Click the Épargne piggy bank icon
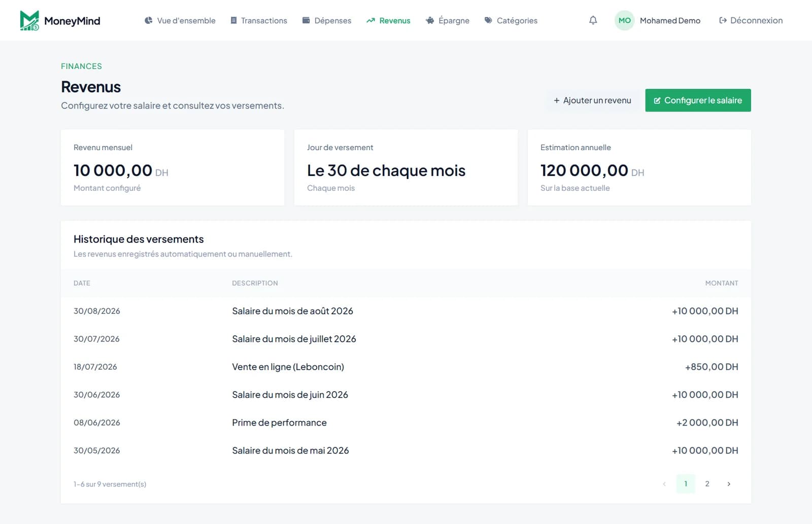Screen dimensions: 812x524 pos(430,20)
